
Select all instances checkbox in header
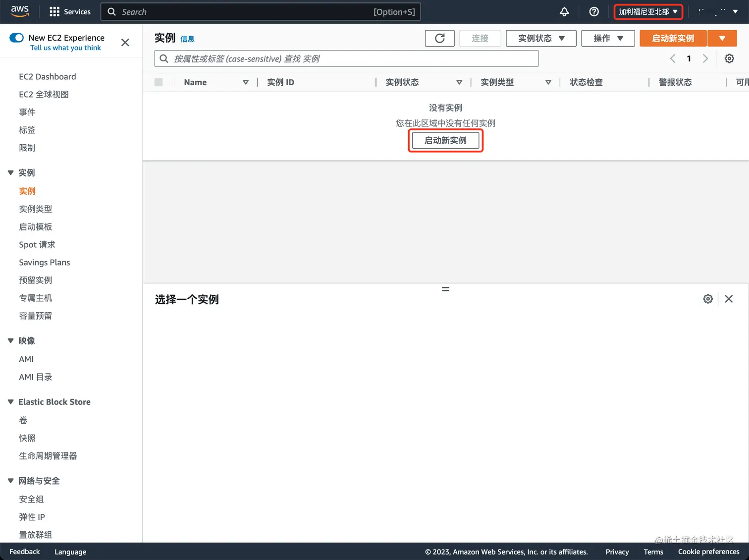click(159, 82)
